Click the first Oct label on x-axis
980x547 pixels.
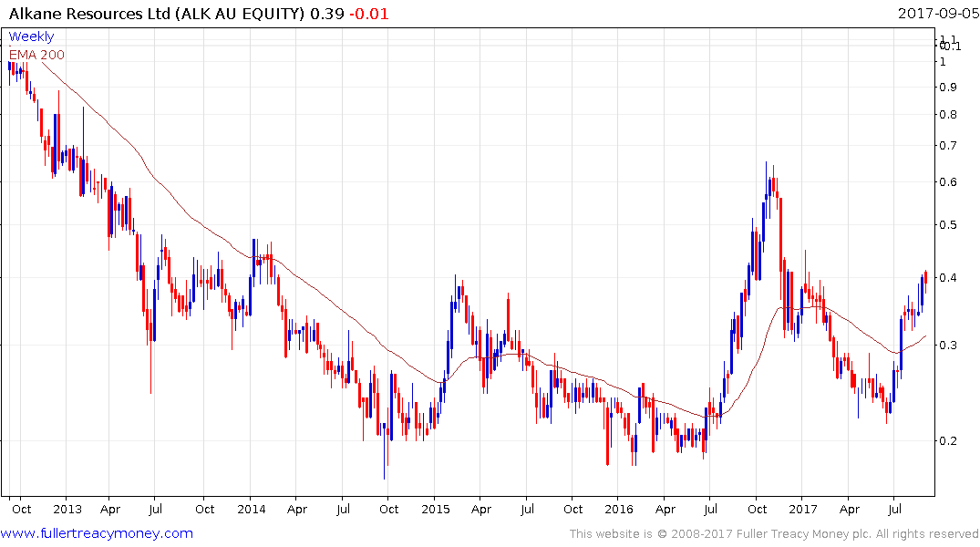22,509
